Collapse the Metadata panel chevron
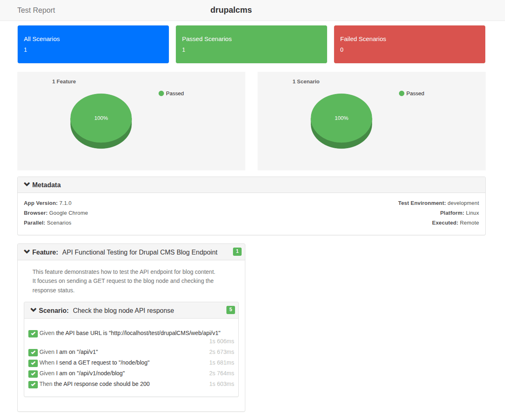 [x=27, y=185]
